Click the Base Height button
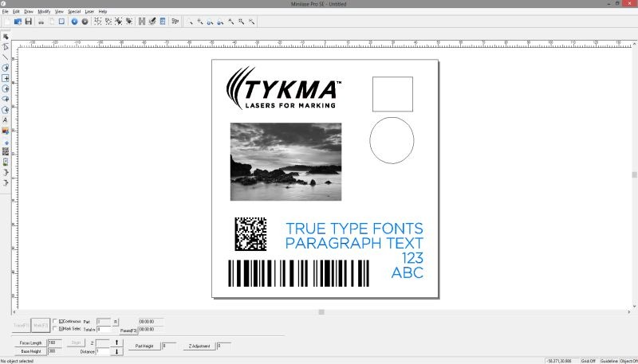 coord(30,351)
